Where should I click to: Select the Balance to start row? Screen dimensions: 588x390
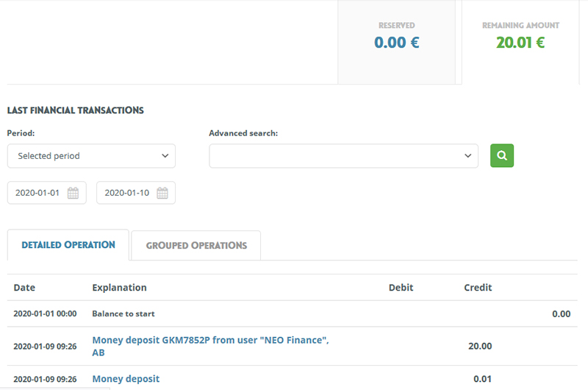point(292,313)
